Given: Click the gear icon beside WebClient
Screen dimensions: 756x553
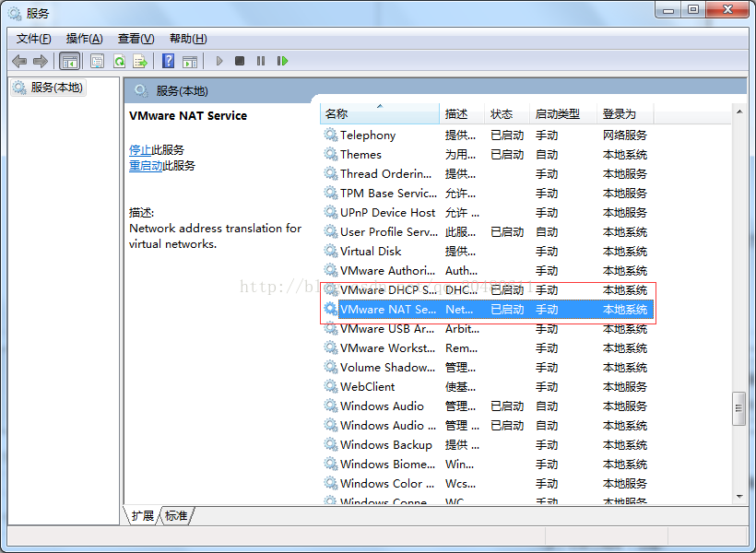Looking at the screenshot, I should click(330, 386).
